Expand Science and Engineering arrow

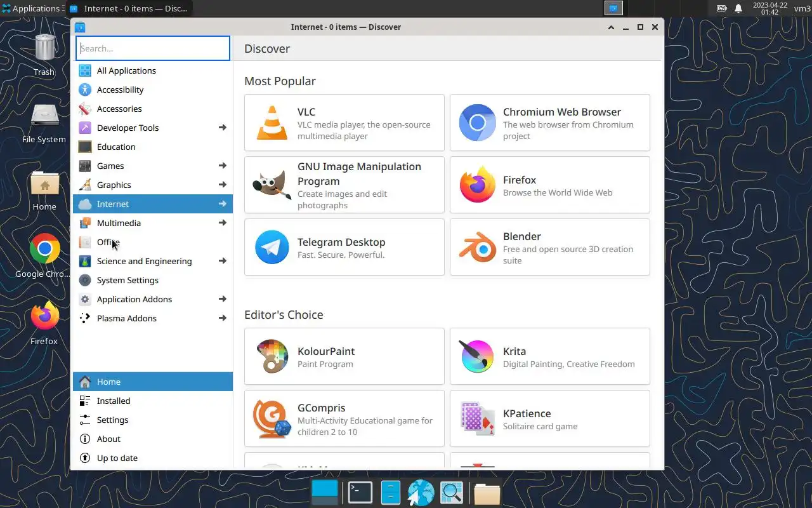[223, 261]
